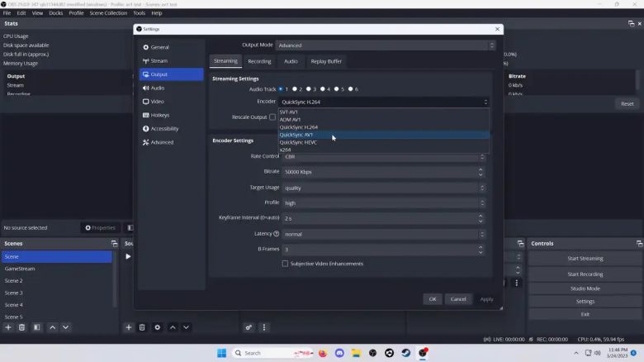
Task: Go to Accessibility settings in sidebar
Action: pyautogui.click(x=164, y=128)
